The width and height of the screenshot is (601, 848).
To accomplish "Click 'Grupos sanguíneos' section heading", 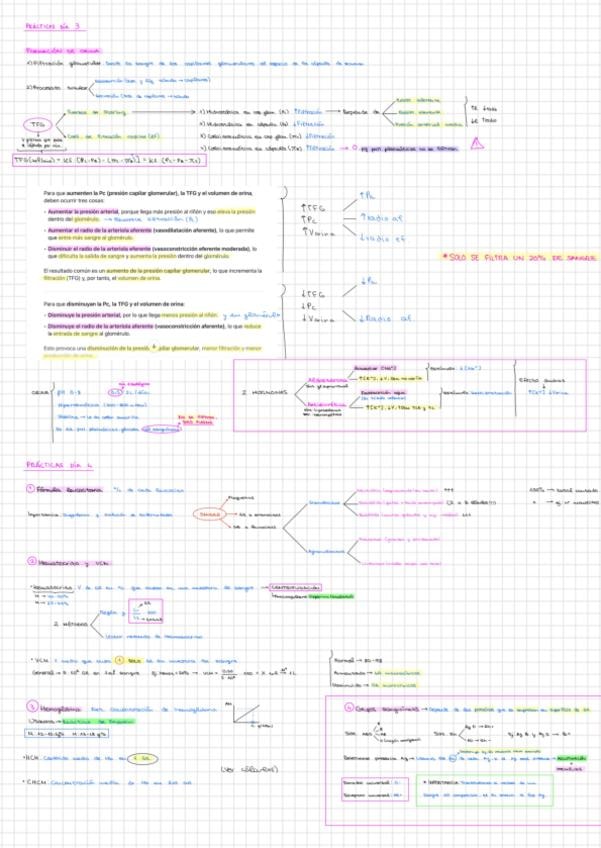I will pyautogui.click(x=382, y=708).
